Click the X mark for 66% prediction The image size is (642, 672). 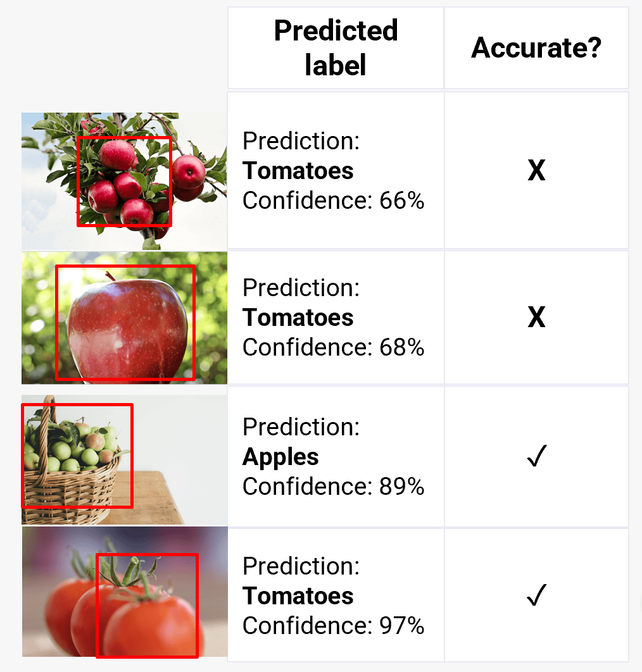[x=536, y=171]
